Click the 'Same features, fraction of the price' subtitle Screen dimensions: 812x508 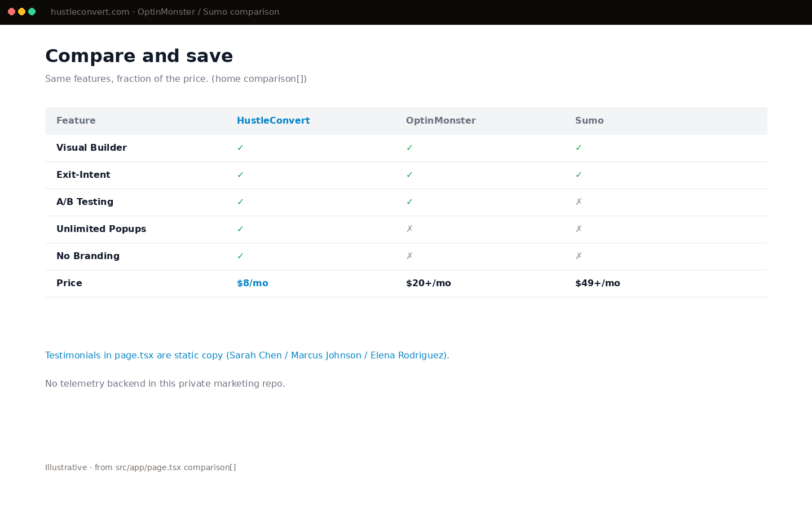176,79
